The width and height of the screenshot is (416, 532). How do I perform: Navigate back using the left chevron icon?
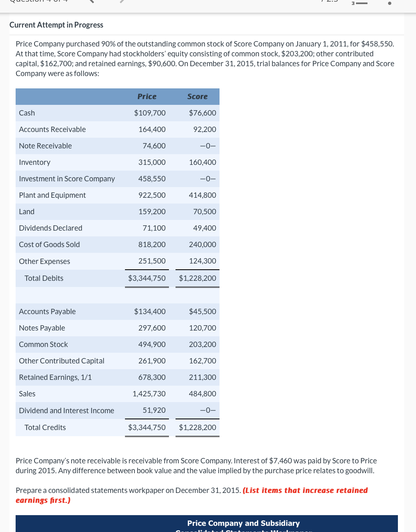(x=91, y=2)
